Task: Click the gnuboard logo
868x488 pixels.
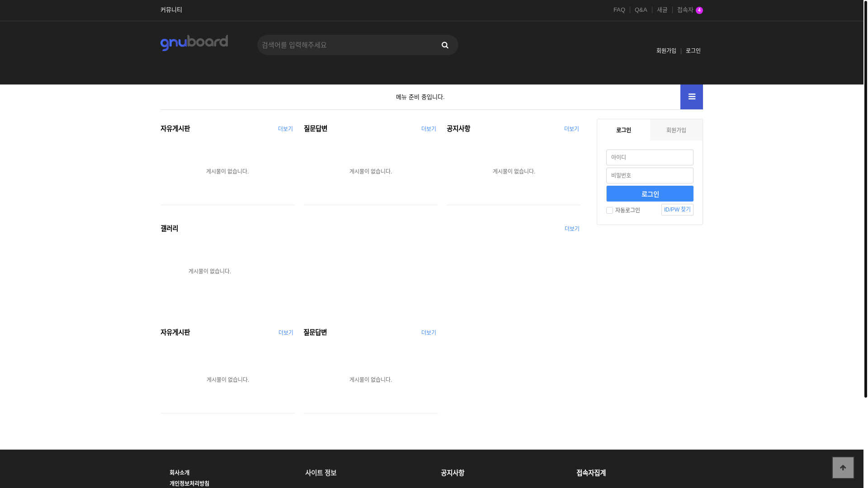Action: pyautogui.click(x=194, y=43)
